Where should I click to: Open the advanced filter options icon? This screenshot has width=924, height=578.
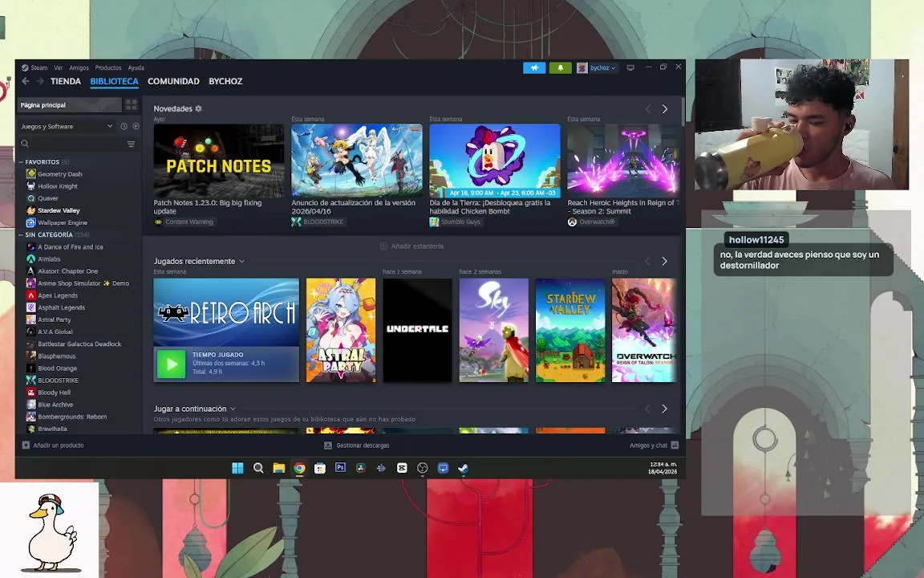[131, 144]
